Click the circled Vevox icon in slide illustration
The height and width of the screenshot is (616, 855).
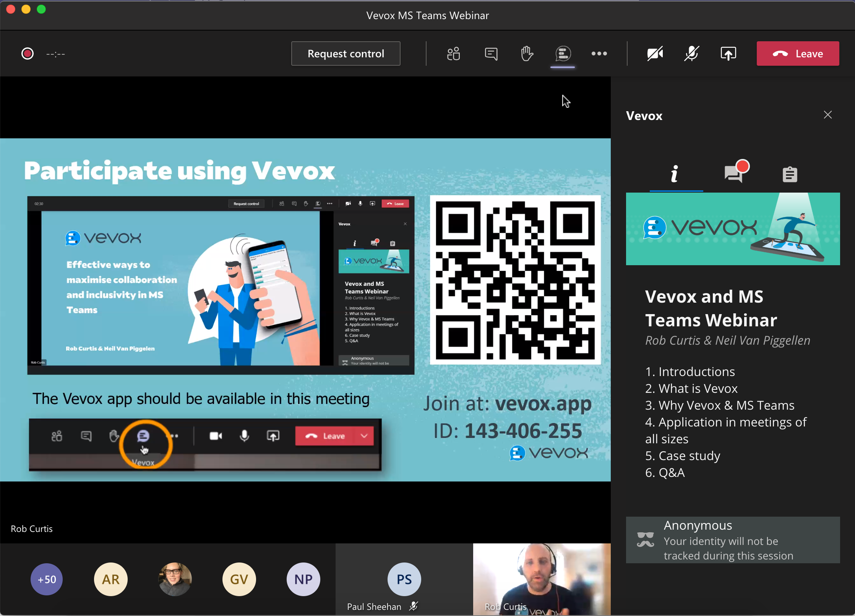coord(143,436)
